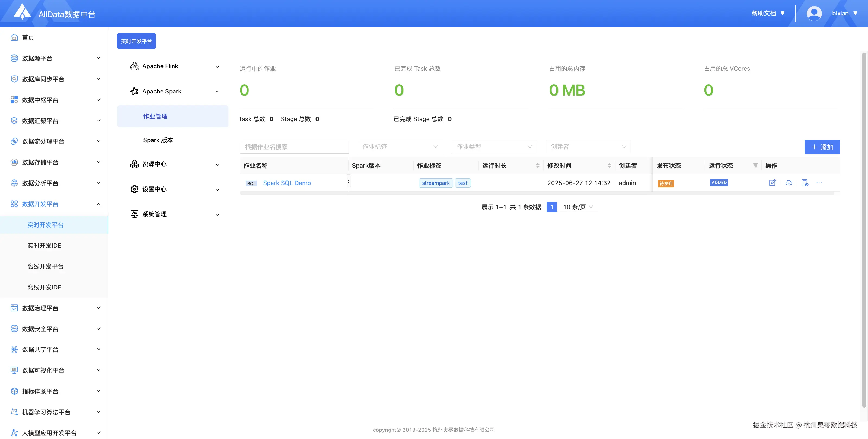Image resolution: width=868 pixels, height=439 pixels.
Task: Click the edit job icon for Spark SQL Demo
Action: 772,183
